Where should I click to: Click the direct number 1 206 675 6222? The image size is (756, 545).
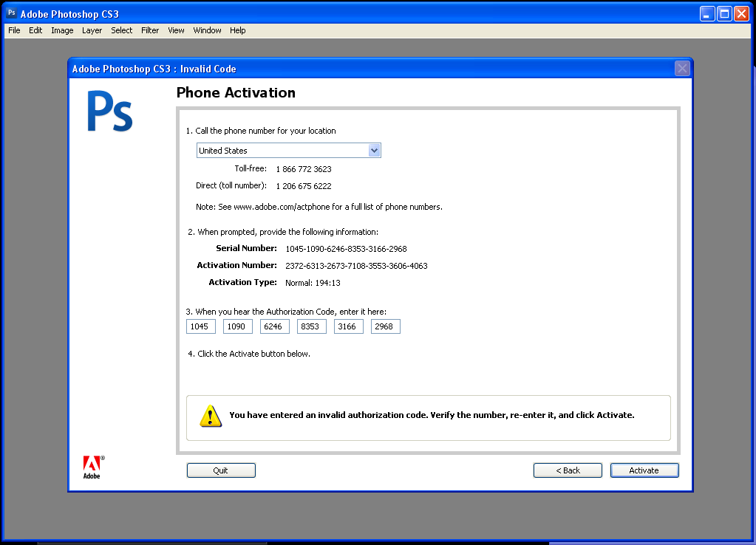[304, 186]
